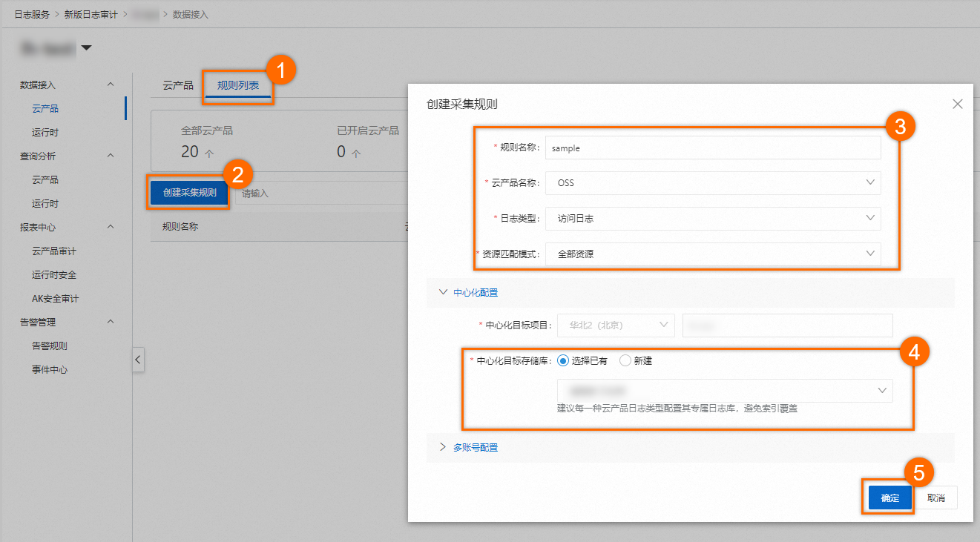Expand the 多账号配置 section
This screenshot has width=980, height=542.
pos(475,448)
